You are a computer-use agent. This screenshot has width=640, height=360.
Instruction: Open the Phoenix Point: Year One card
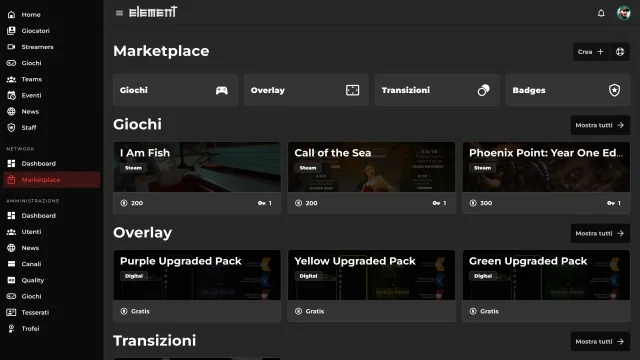tap(546, 178)
